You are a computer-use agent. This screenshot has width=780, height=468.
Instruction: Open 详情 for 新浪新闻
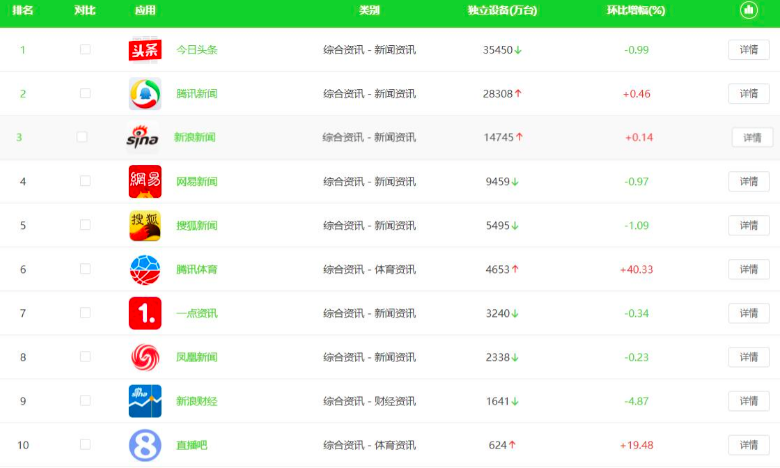pyautogui.click(x=752, y=137)
